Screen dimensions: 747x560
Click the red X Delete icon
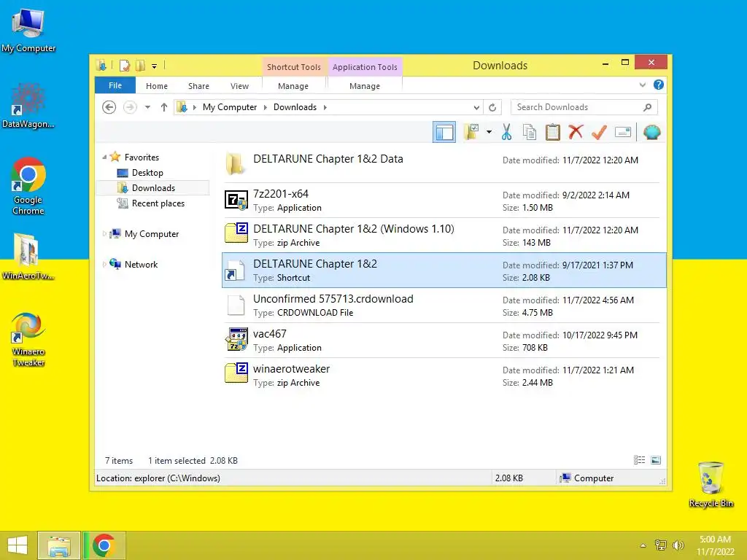(576, 132)
